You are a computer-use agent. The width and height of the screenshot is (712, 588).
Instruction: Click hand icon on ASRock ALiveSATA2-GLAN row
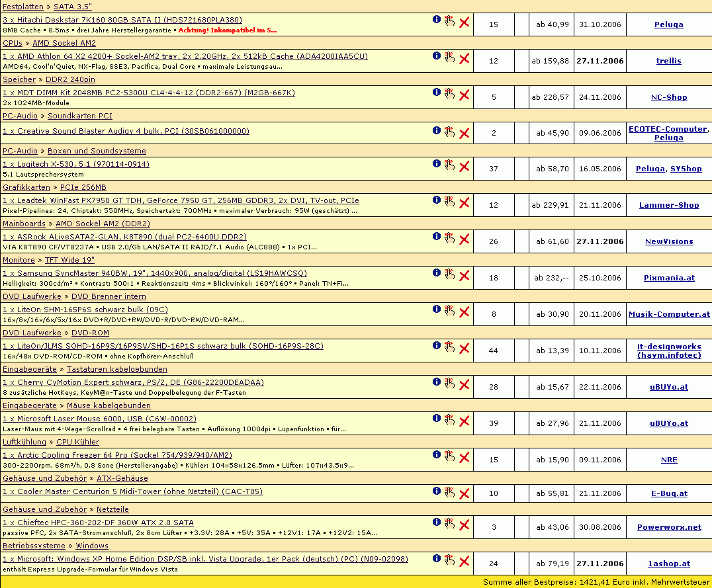449,237
